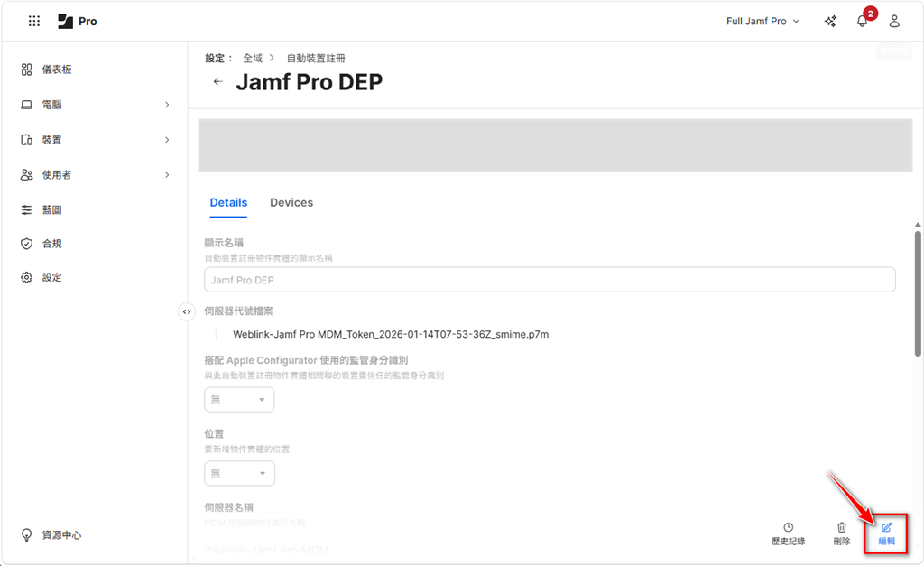Open the 位置 site dropdown
This screenshot has height=566, width=924.
pos(239,473)
